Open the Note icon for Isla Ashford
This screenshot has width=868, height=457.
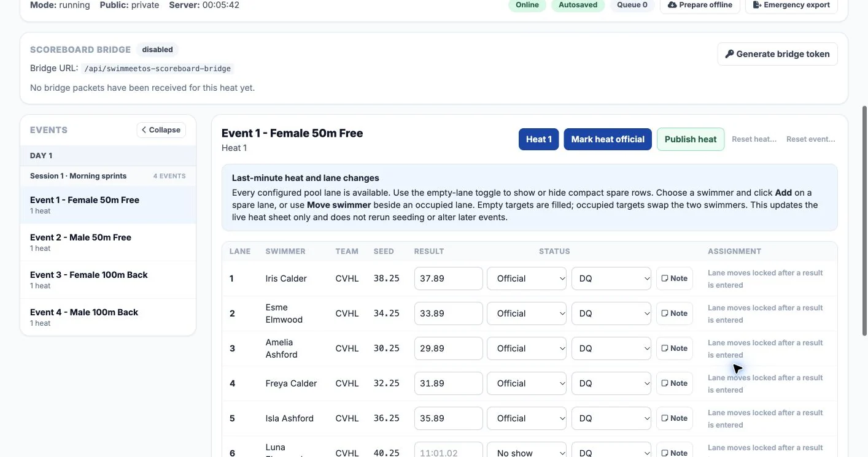664,418
